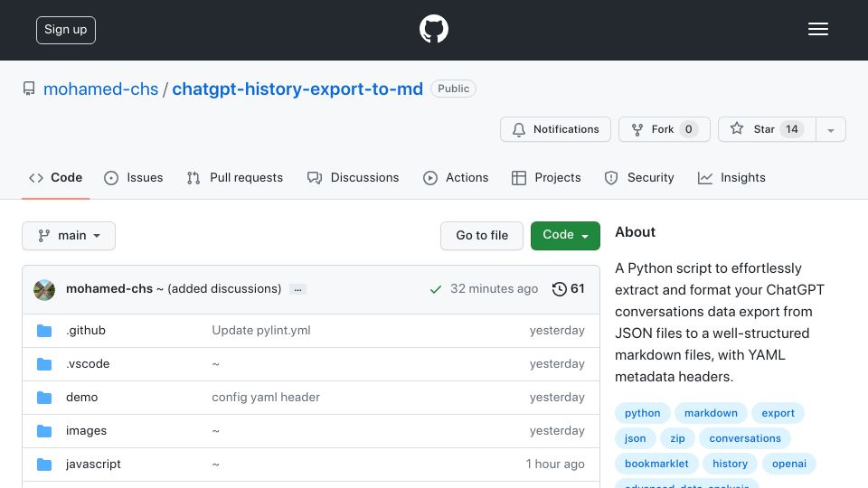868x488 pixels.
Task: Click the '32 minutes ago' commit timestamp
Action: click(494, 289)
